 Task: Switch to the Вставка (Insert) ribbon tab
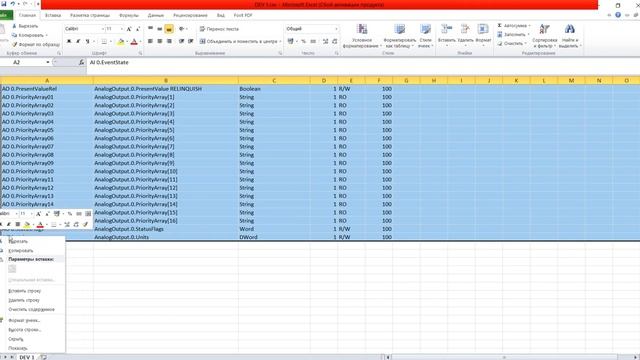click(x=53, y=15)
